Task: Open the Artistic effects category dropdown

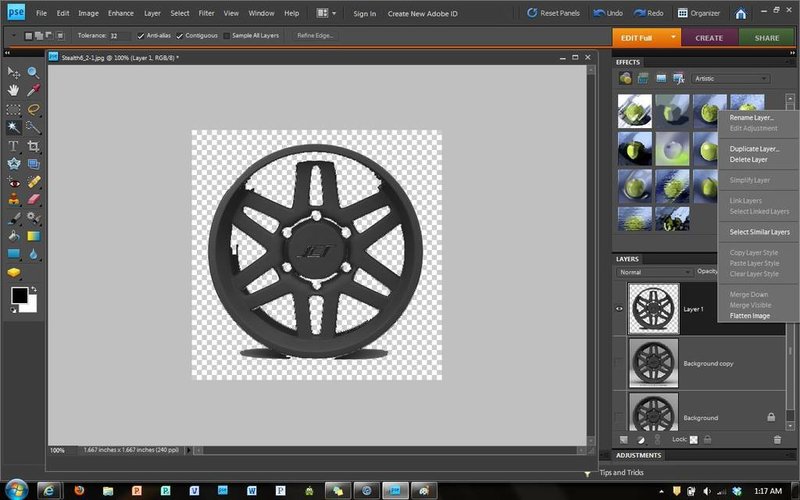Action: (x=731, y=79)
